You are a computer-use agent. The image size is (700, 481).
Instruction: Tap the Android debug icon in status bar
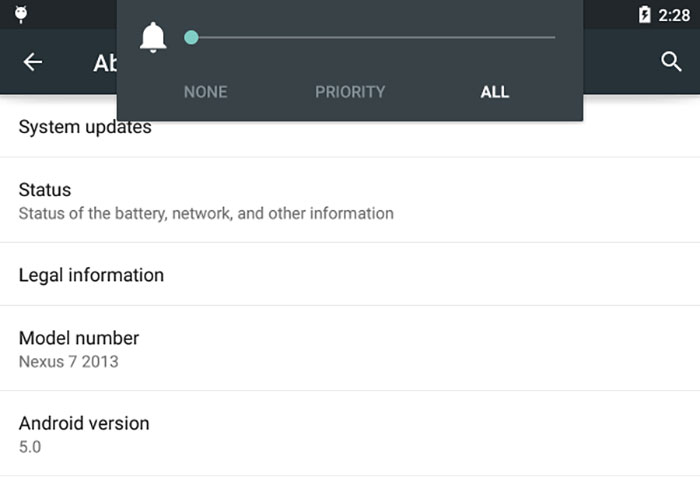pyautogui.click(x=21, y=14)
